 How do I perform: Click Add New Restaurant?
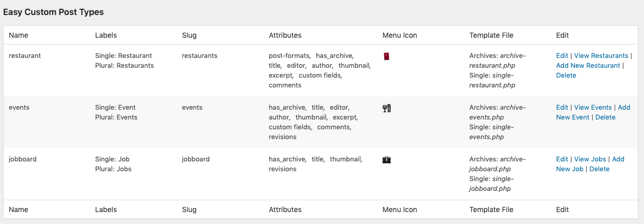coord(588,65)
